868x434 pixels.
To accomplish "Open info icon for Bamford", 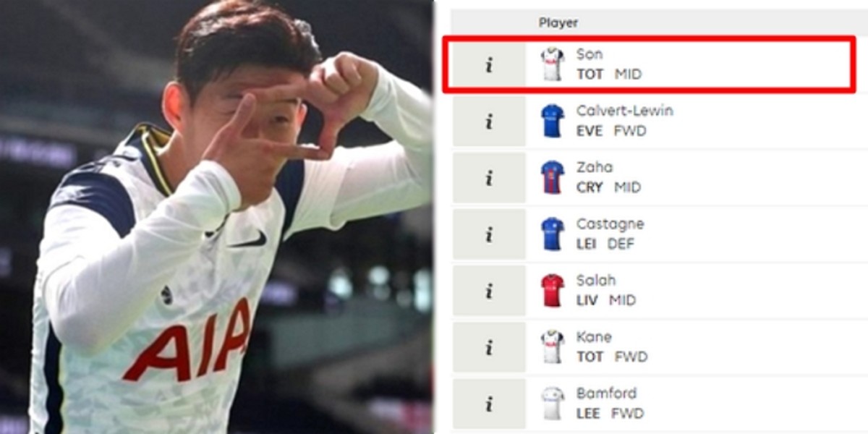I will pyautogui.click(x=489, y=404).
